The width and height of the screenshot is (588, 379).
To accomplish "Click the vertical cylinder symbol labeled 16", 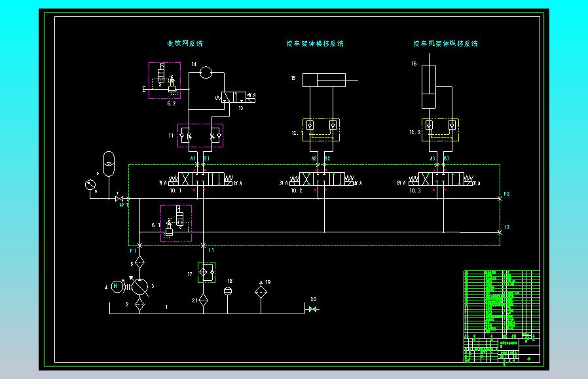I will coord(429,81).
